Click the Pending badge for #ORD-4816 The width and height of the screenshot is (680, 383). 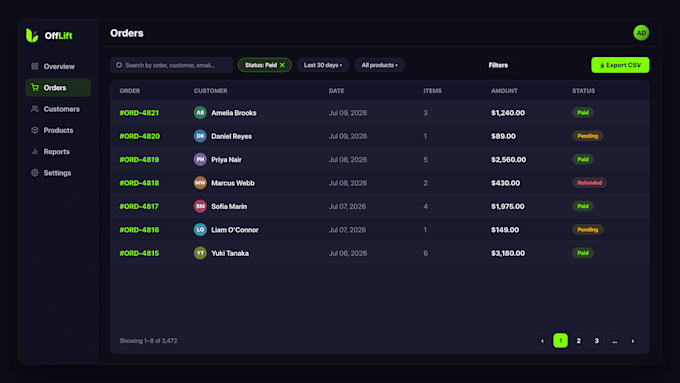point(588,230)
